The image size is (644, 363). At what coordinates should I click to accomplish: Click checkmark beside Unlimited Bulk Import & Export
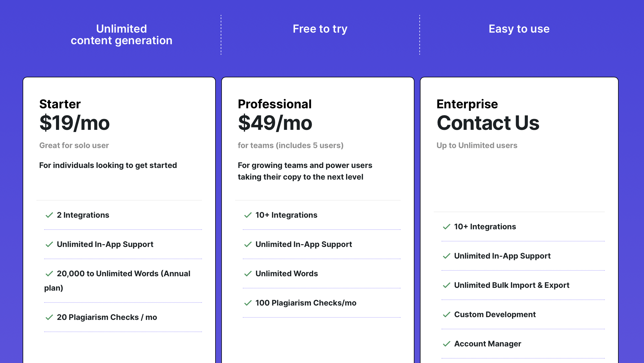point(446,285)
